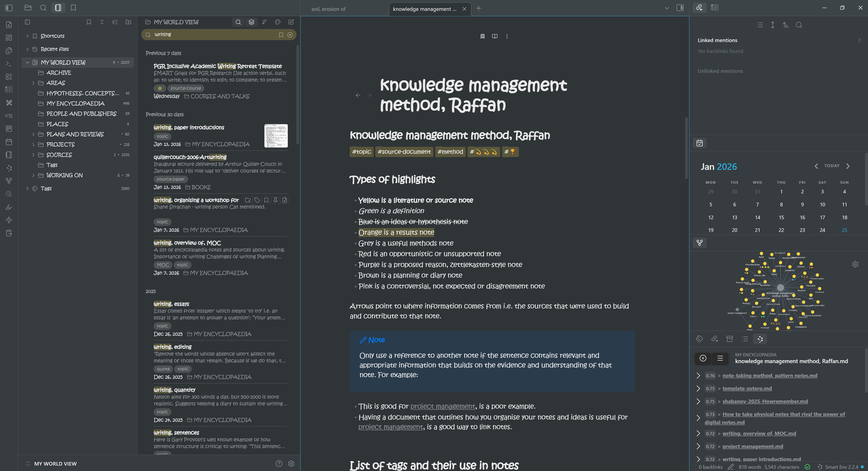Click the new note icon in notebook header
This screenshot has width=868, height=471.
(291, 22)
